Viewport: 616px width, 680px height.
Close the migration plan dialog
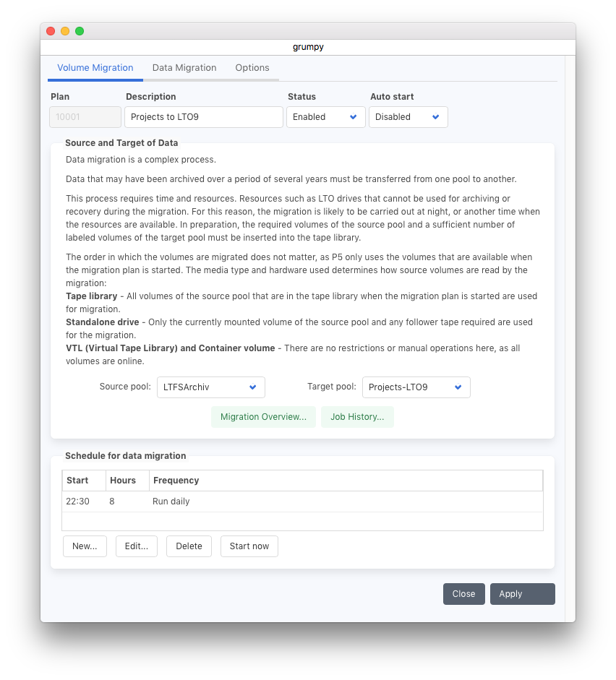point(463,594)
